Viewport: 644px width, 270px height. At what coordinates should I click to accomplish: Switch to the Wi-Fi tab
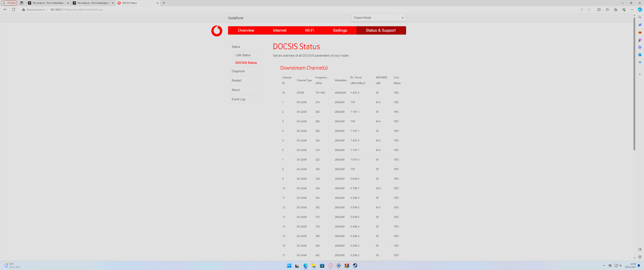pos(309,30)
